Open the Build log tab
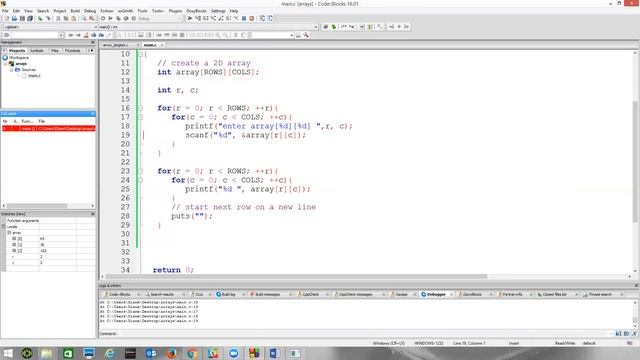This screenshot has width=640, height=360. 229,294
